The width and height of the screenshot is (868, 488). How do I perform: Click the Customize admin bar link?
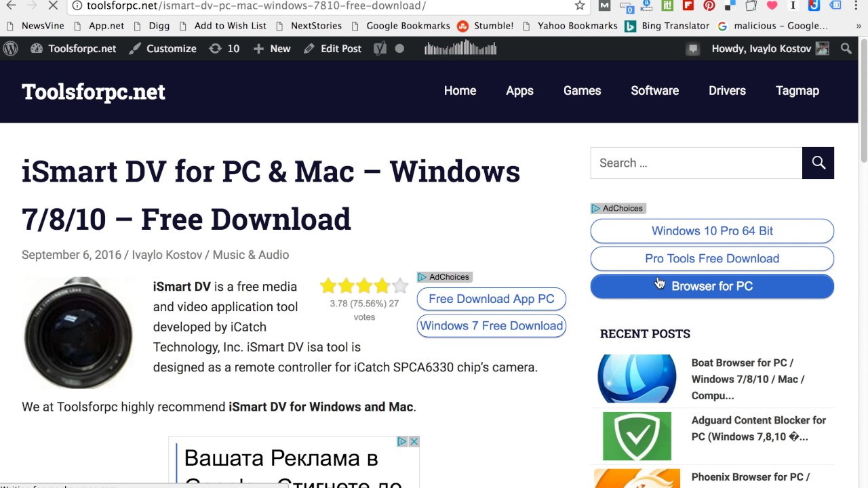(x=163, y=49)
